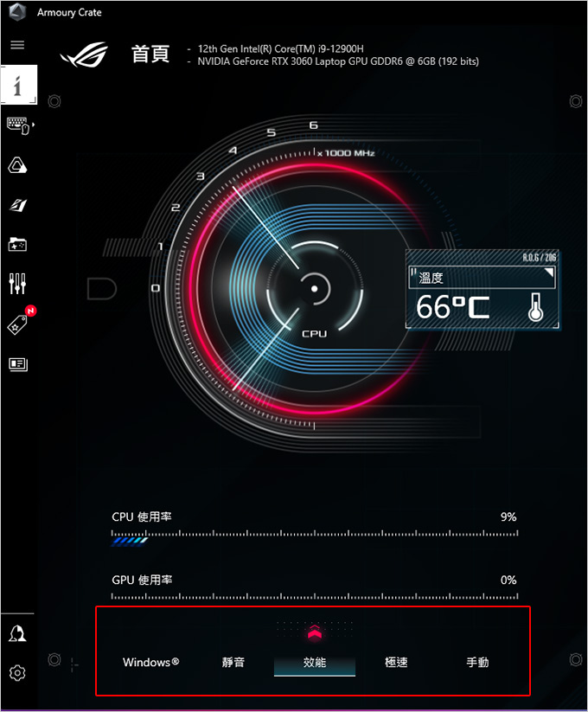This screenshot has height=712, width=588.
Task: Click the ROG eye logo
Action: click(85, 55)
